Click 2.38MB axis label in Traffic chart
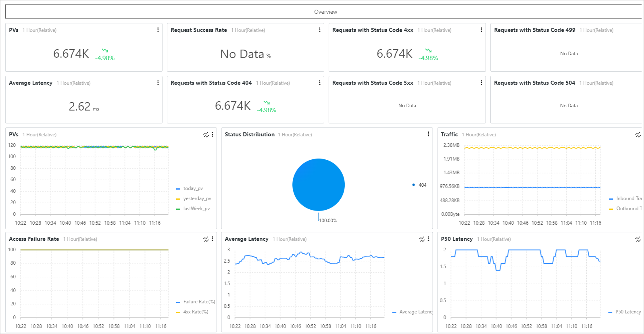This screenshot has width=644, height=334. pos(451,145)
